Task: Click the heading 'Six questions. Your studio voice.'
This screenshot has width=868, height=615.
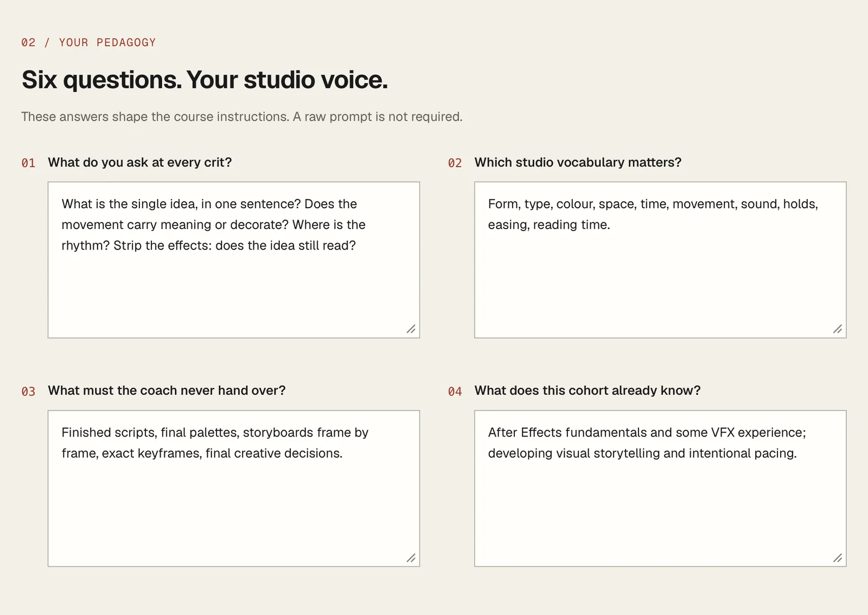Action: click(x=205, y=80)
